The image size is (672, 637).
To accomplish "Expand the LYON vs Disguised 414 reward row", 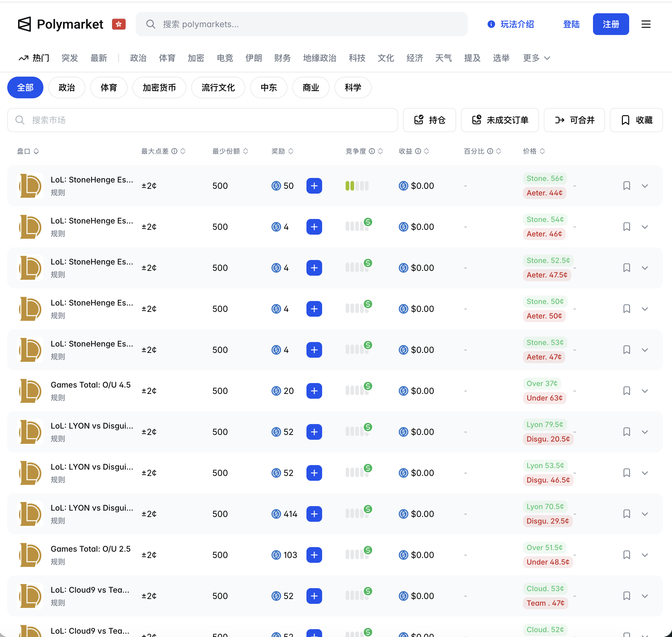I will tap(645, 514).
